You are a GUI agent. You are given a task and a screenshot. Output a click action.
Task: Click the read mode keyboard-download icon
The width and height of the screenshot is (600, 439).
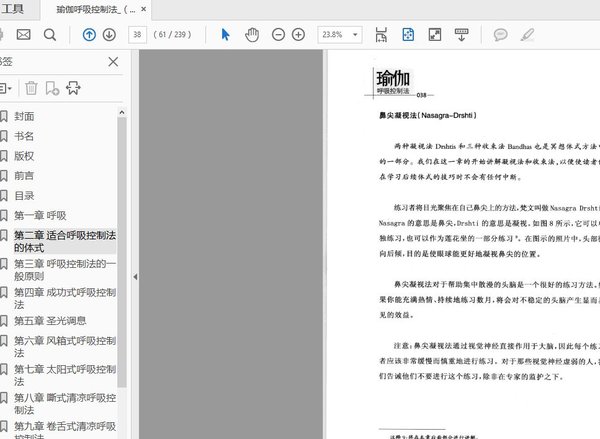[461, 35]
